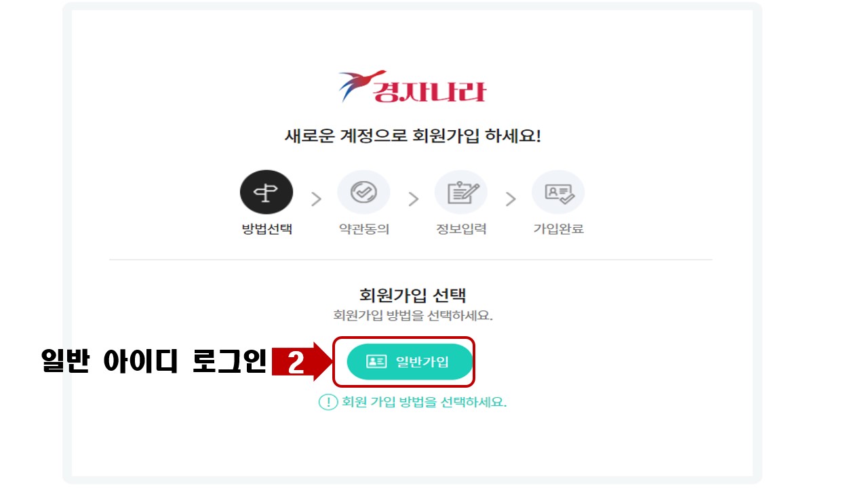Viewport: 868px width, 488px height.
Task: Click the 정보입력 step label
Action: (x=461, y=229)
